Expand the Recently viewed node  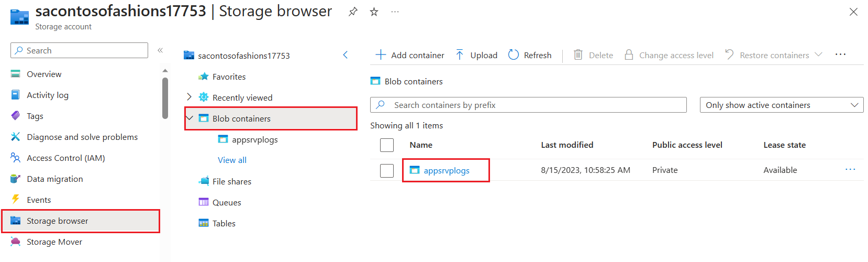pyautogui.click(x=190, y=97)
